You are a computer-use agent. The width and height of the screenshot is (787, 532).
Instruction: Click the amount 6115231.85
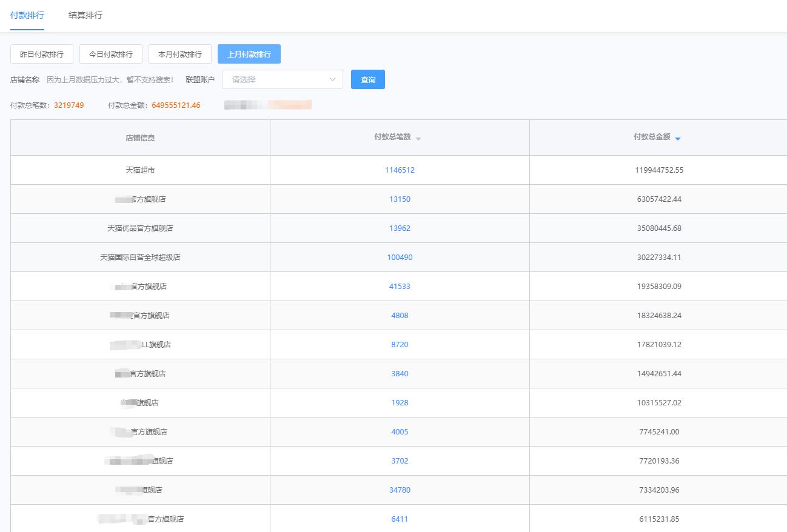tap(659, 519)
